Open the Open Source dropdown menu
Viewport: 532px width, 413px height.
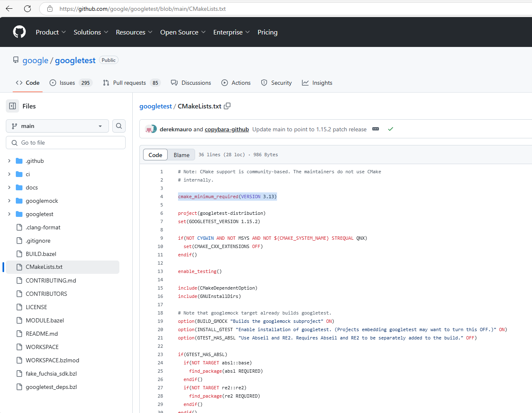click(183, 32)
